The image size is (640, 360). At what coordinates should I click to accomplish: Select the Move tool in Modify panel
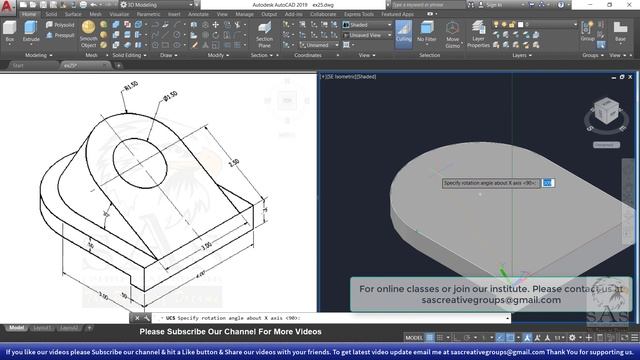pos(216,25)
